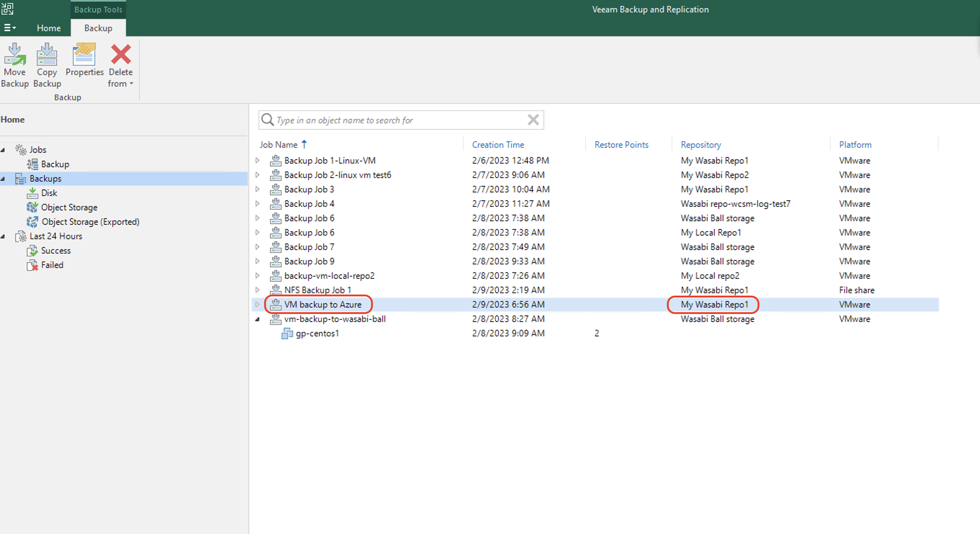Click the Backup Job 2-linux vm test6 icon
980x534 pixels.
pos(275,175)
